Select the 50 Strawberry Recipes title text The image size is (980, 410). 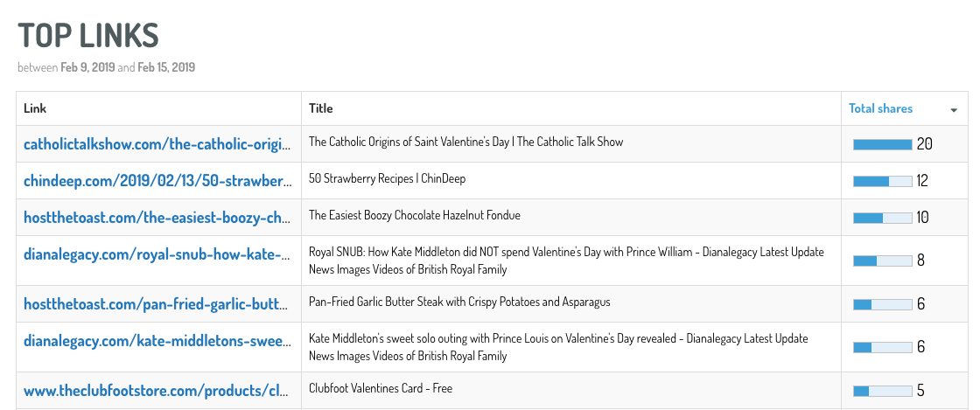click(x=387, y=178)
